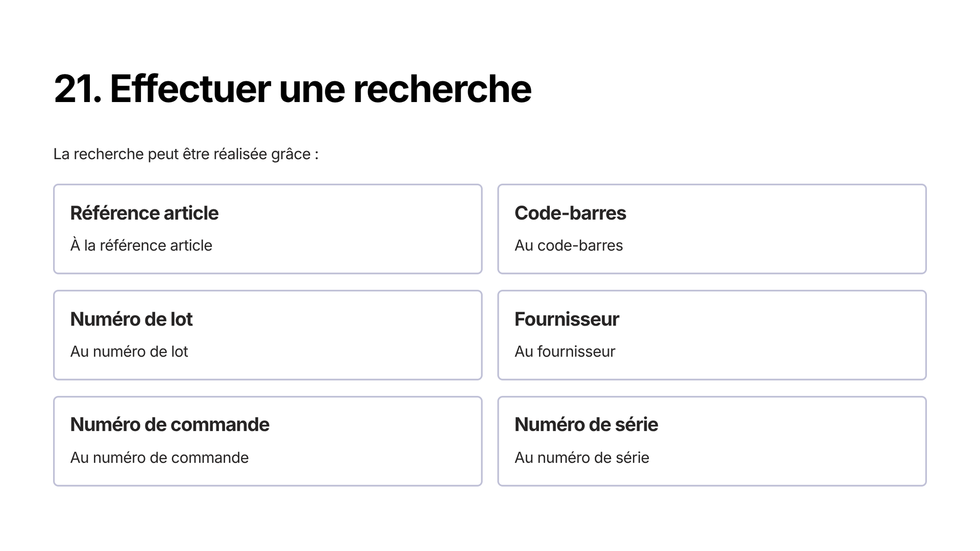Click the 'Au numéro de commande' description
Image resolution: width=980 pixels, height=551 pixels.
tap(159, 458)
